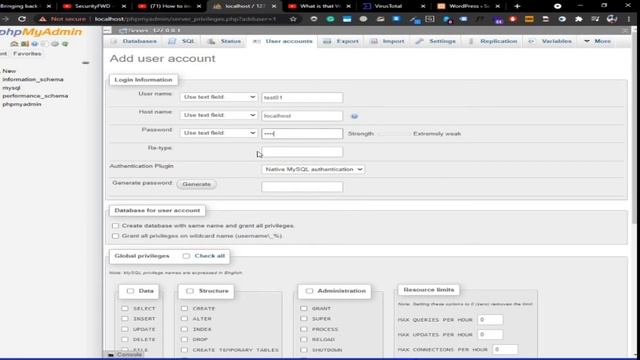Click the phpMyAdmin Home icon in sidebar
Screen dimensions: 640x360
(15, 44)
